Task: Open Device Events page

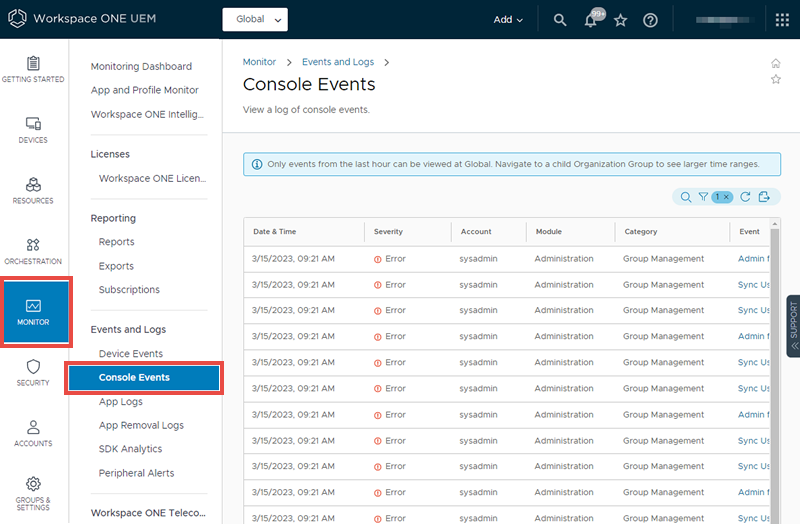Action: pos(131,354)
